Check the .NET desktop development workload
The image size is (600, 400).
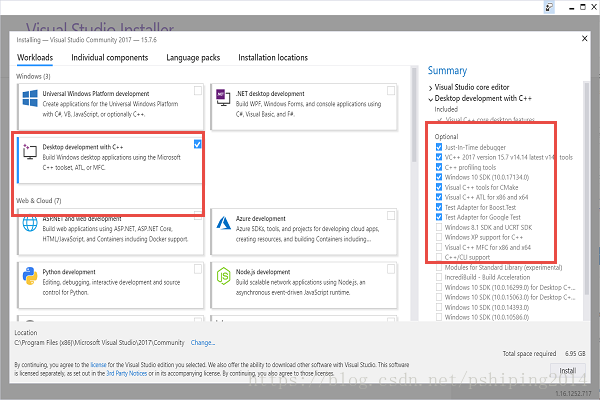click(391, 91)
